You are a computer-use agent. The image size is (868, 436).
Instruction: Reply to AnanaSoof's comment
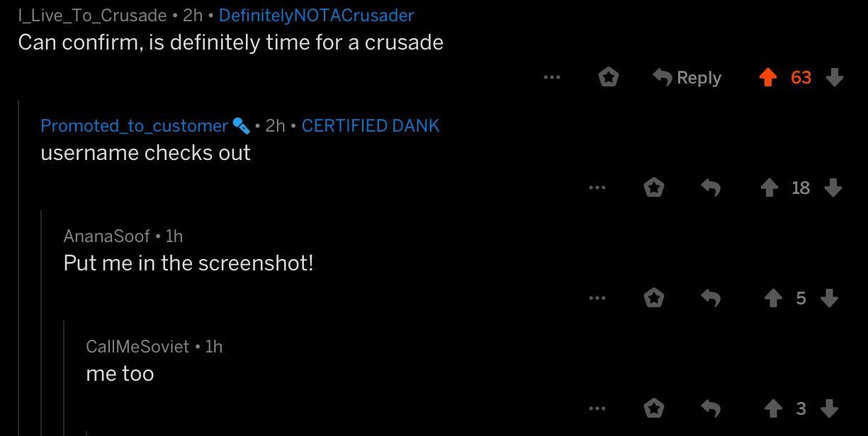click(710, 298)
